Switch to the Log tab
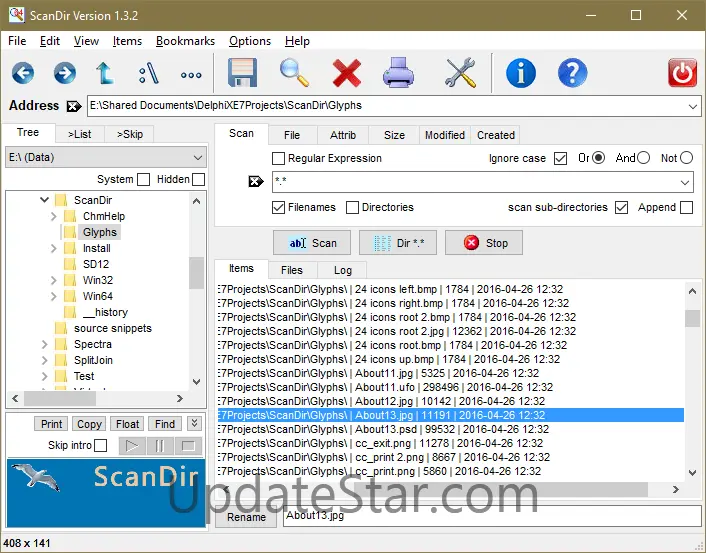 [x=342, y=270]
